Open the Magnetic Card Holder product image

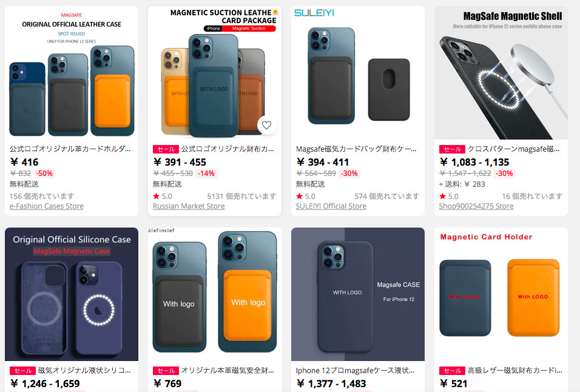pos(501,294)
